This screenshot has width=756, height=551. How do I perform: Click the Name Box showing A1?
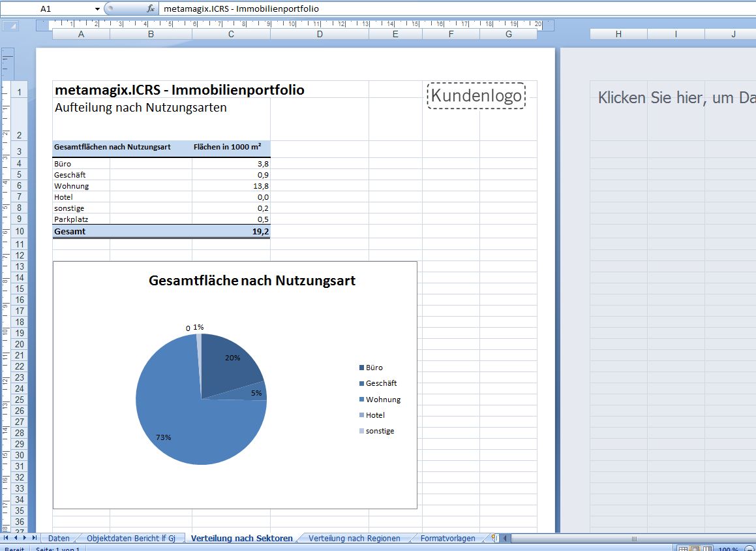pyautogui.click(x=46, y=8)
